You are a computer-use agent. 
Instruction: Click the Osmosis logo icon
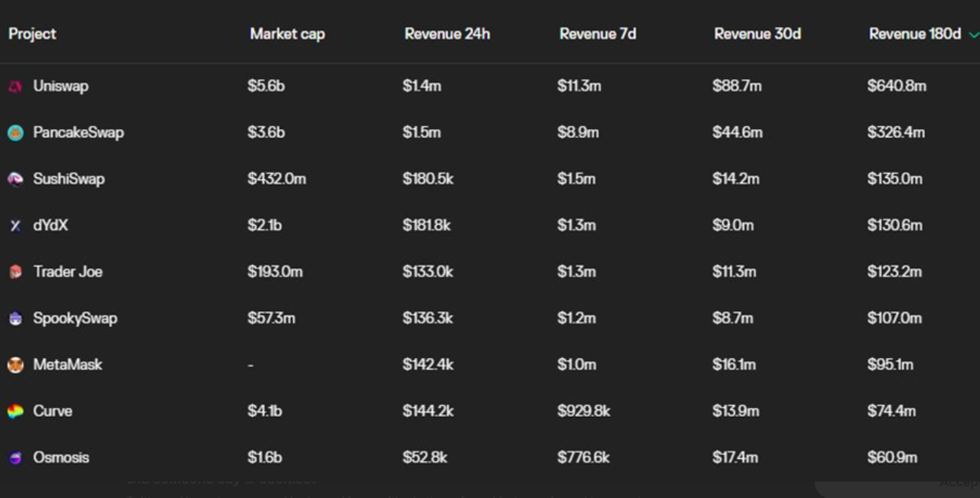(x=15, y=458)
